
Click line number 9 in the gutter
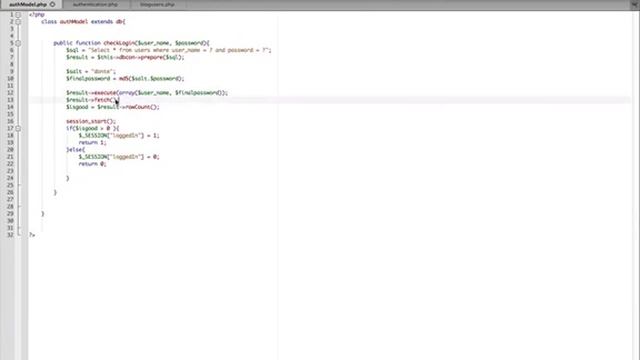11,71
